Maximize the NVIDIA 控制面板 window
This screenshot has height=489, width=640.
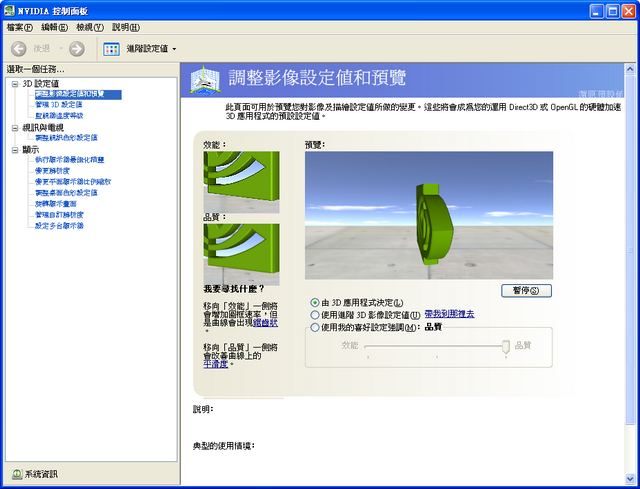point(613,11)
